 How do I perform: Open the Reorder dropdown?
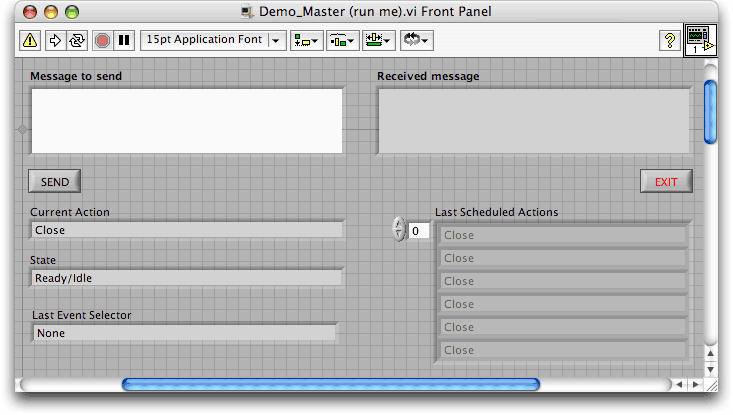416,40
